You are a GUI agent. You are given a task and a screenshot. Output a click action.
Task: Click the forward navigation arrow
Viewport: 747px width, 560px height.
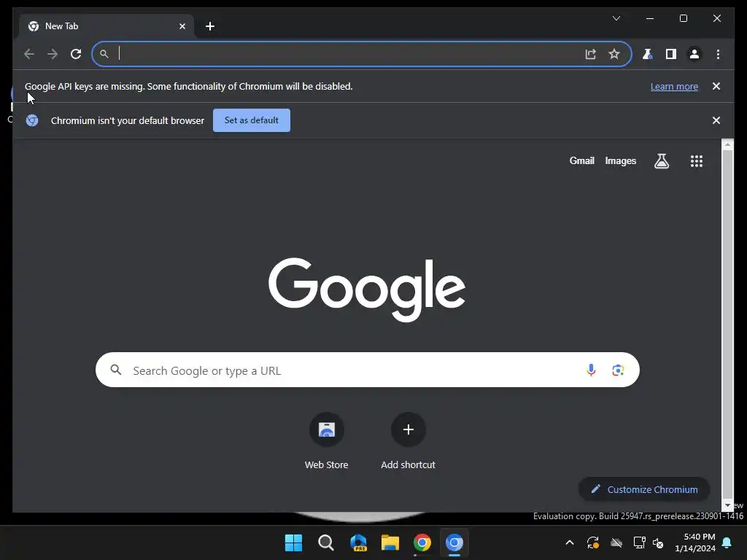[53, 54]
